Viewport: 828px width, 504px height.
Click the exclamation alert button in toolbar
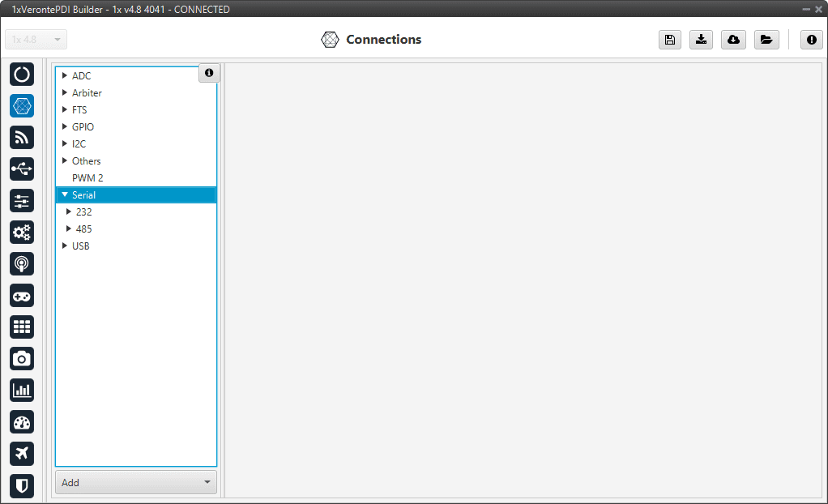coord(811,40)
